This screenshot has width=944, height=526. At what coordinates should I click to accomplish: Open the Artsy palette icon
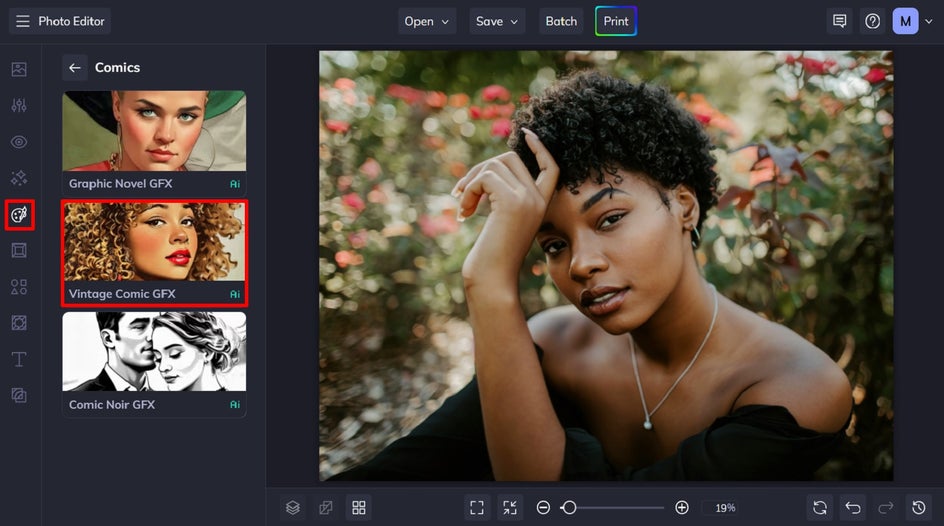point(19,215)
